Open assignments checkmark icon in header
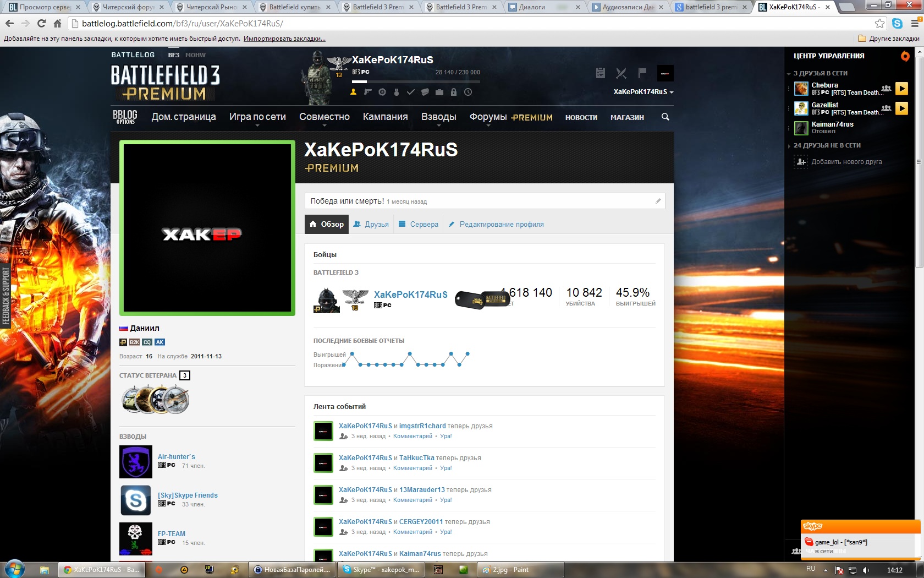 point(411,92)
